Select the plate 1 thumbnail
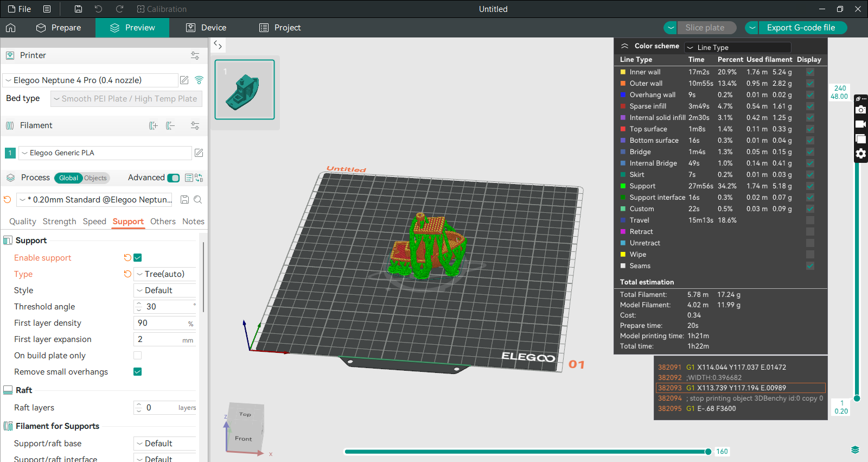This screenshot has height=462, width=868. click(245, 90)
